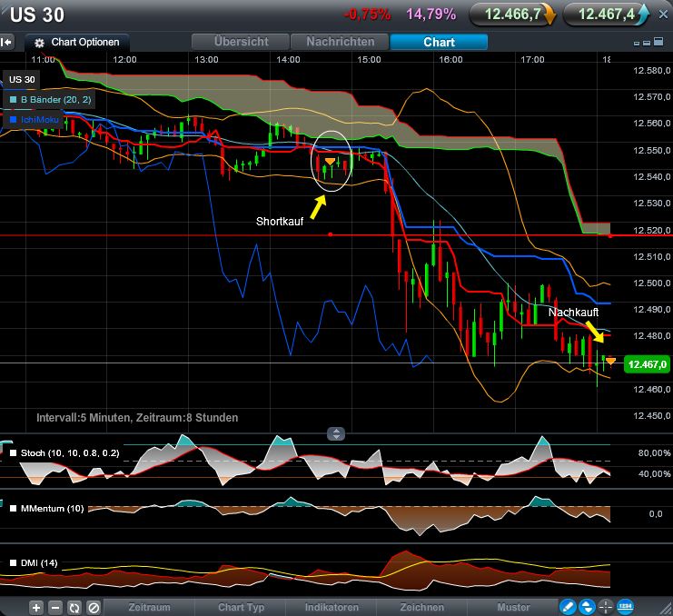Click the B Bänder cyan color swatch

tap(14, 100)
